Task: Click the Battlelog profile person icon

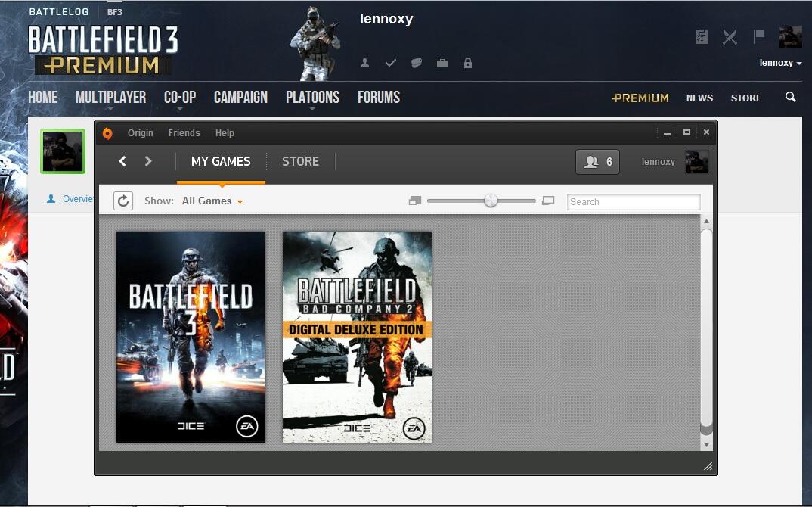Action: click(x=364, y=63)
